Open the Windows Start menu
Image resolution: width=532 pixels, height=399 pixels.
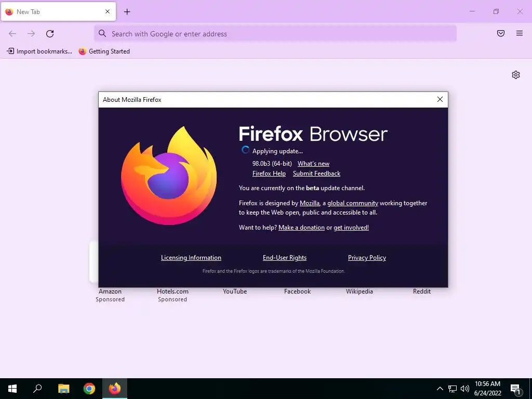[x=12, y=389]
